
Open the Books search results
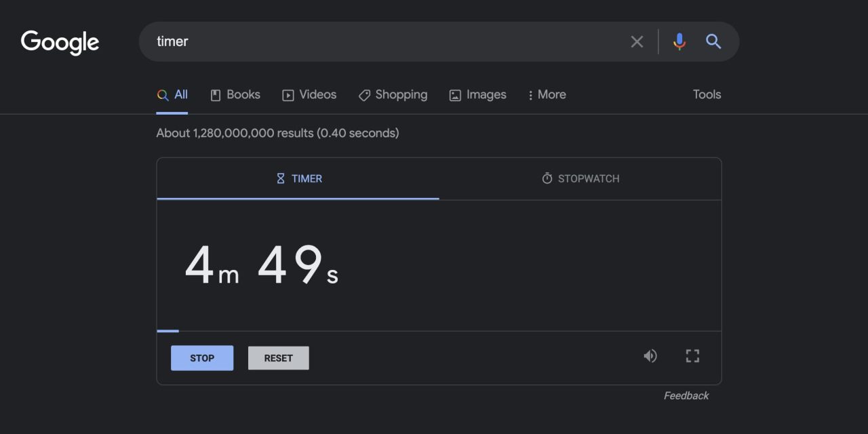[x=235, y=95]
